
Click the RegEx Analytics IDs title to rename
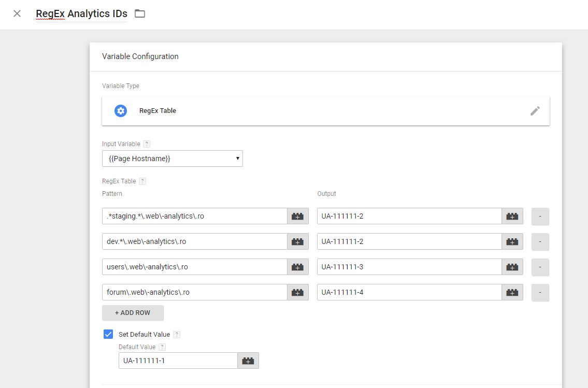pos(81,14)
